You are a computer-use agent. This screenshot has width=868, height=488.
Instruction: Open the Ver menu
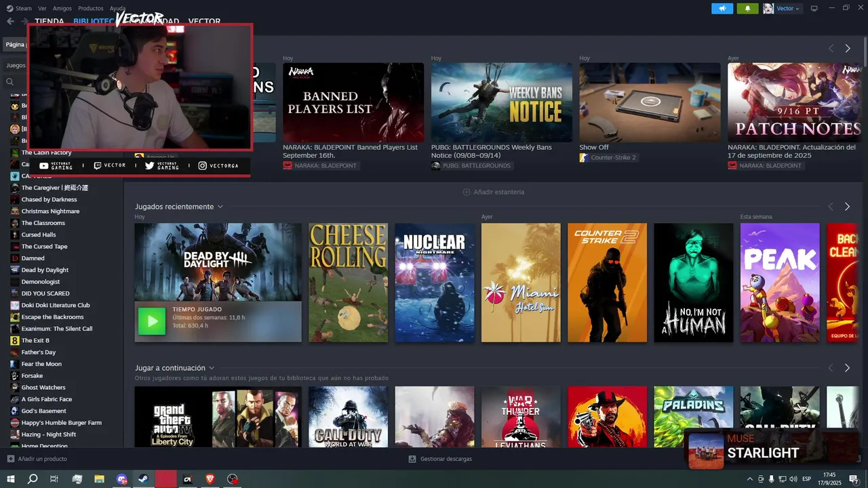[x=43, y=8]
